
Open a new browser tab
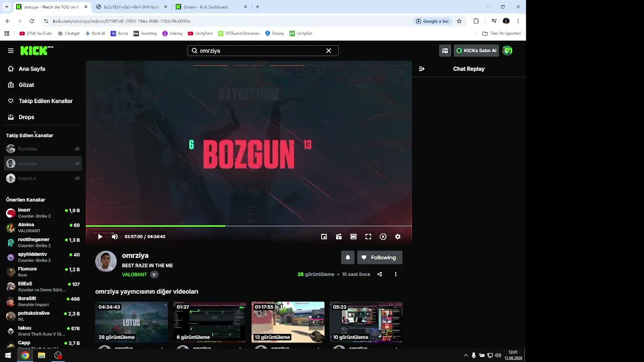(x=258, y=7)
